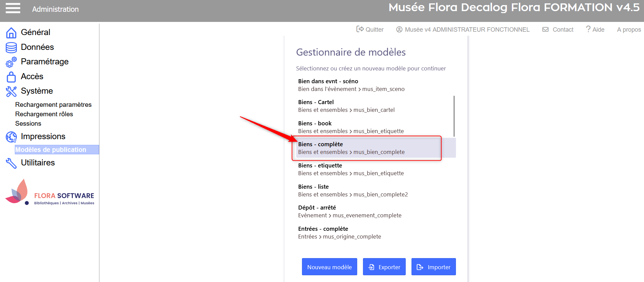Open the Sessions menu entry
644x282 pixels.
click(x=28, y=124)
